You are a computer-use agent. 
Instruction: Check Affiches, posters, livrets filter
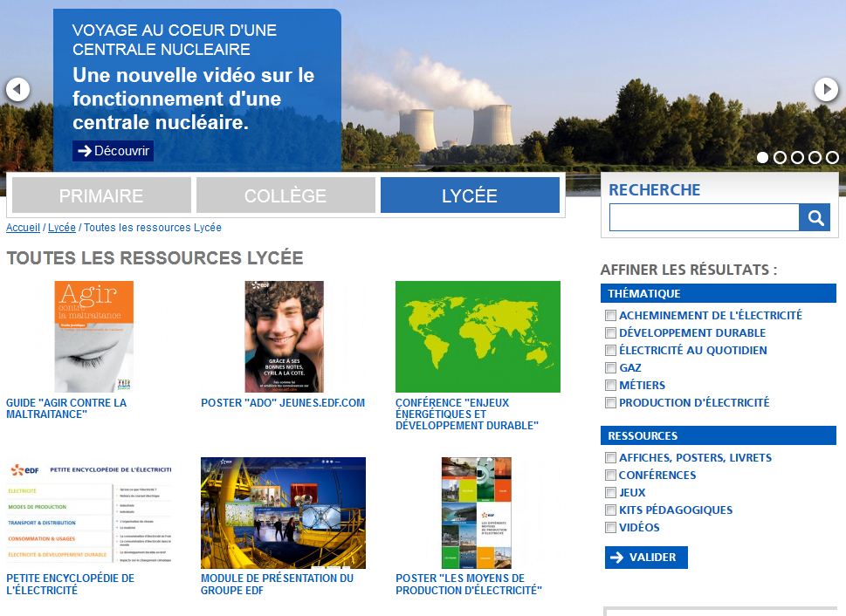[610, 458]
